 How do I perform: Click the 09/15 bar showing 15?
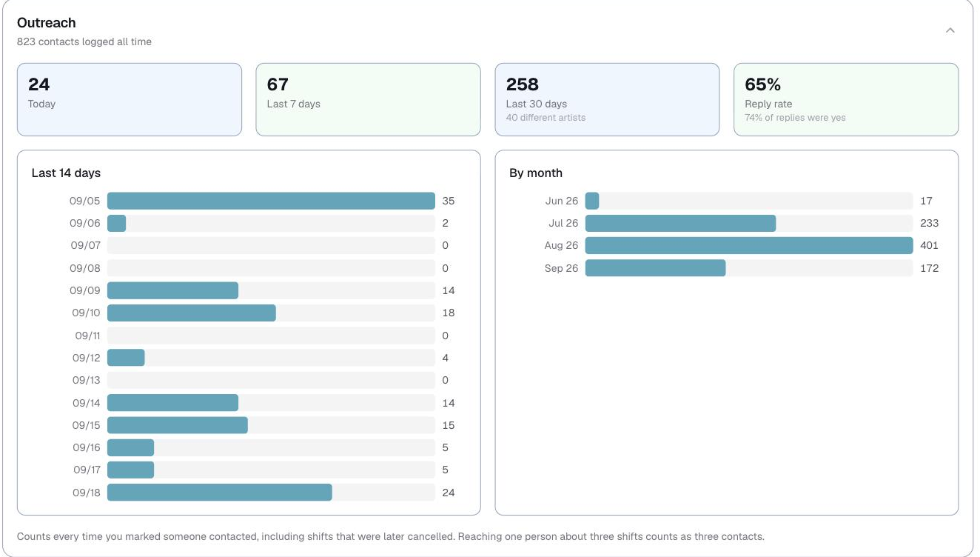click(178, 425)
